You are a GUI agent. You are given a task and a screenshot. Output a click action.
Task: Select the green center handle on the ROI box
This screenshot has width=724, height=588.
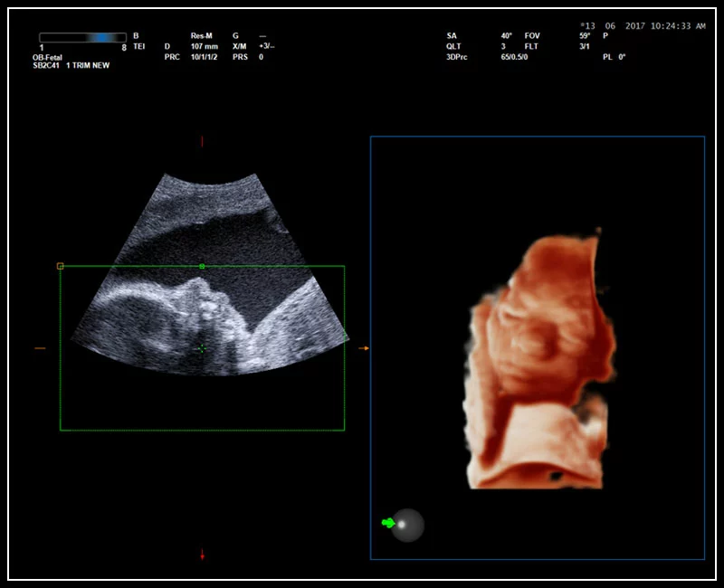coord(201,265)
